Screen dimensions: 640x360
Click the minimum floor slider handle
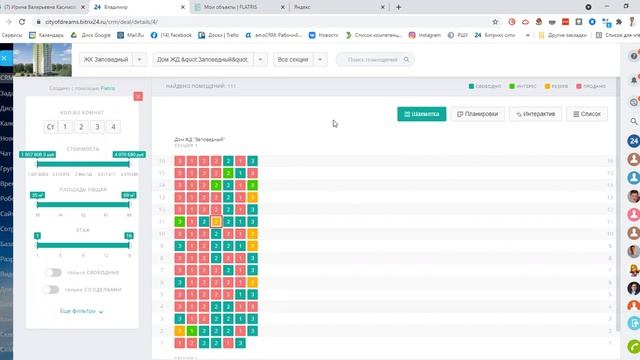[x=38, y=245]
